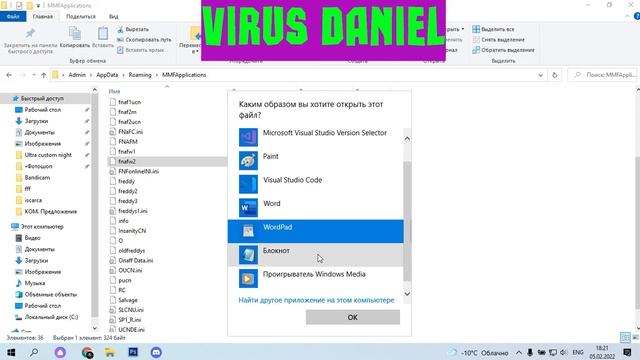The image size is (640, 360).
Task: Switch to the Главная tab
Action: pyautogui.click(x=43, y=16)
